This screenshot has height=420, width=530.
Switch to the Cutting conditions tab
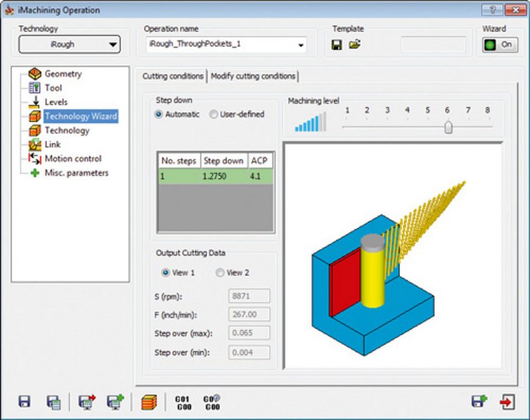click(173, 76)
